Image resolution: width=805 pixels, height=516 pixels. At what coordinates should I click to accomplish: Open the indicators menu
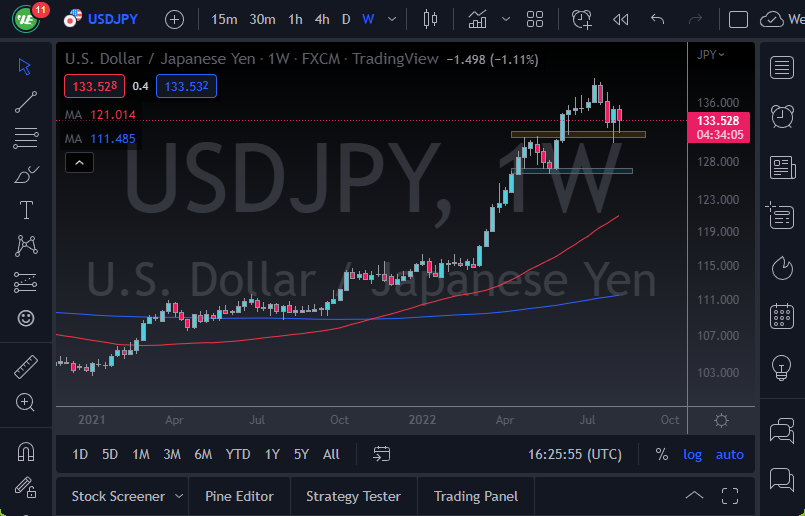coord(477,20)
